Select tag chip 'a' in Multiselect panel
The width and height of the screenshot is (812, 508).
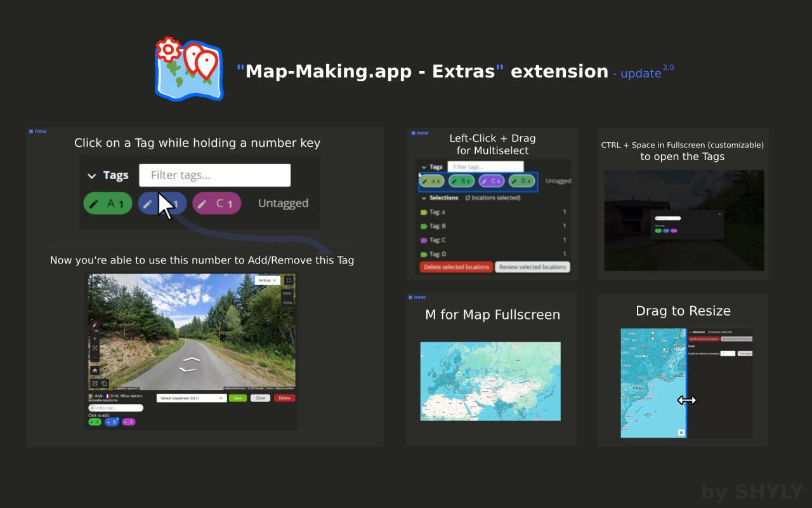[431, 181]
